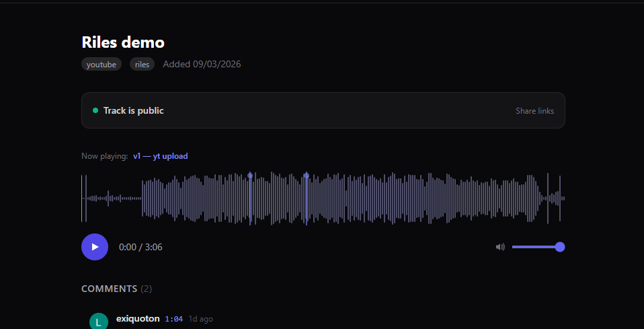The height and width of the screenshot is (329, 644).
Task: Jump to comment timestamp 1:04
Action: point(173,319)
